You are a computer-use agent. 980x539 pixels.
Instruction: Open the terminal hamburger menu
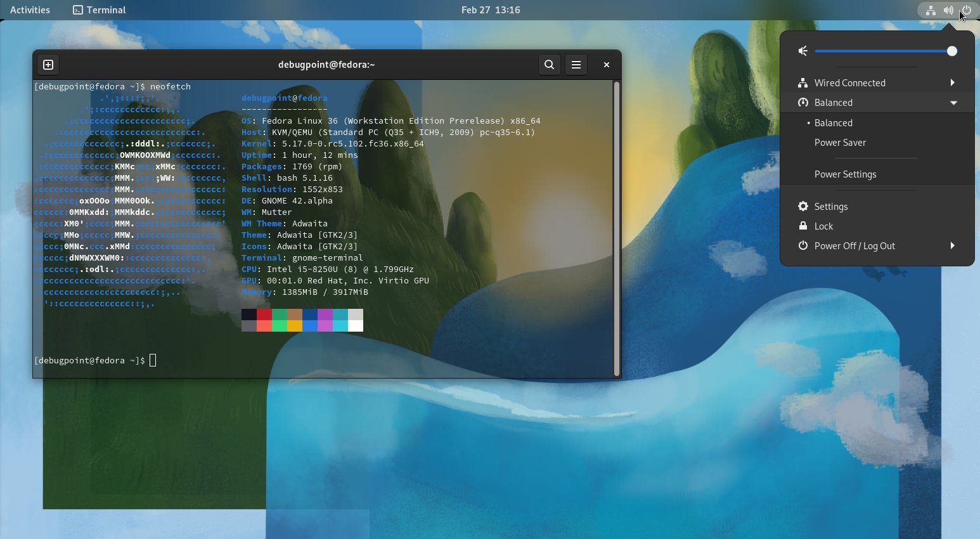pos(576,64)
